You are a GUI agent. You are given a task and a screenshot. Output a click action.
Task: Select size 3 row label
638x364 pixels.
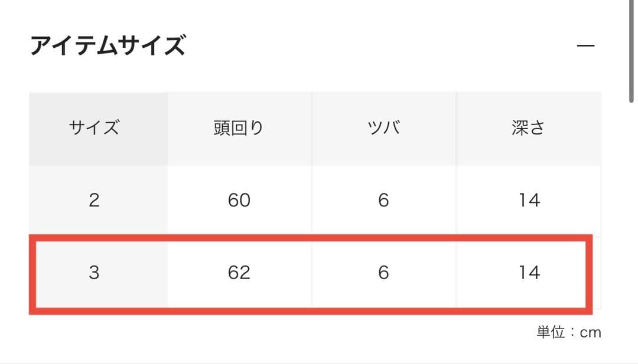click(94, 273)
